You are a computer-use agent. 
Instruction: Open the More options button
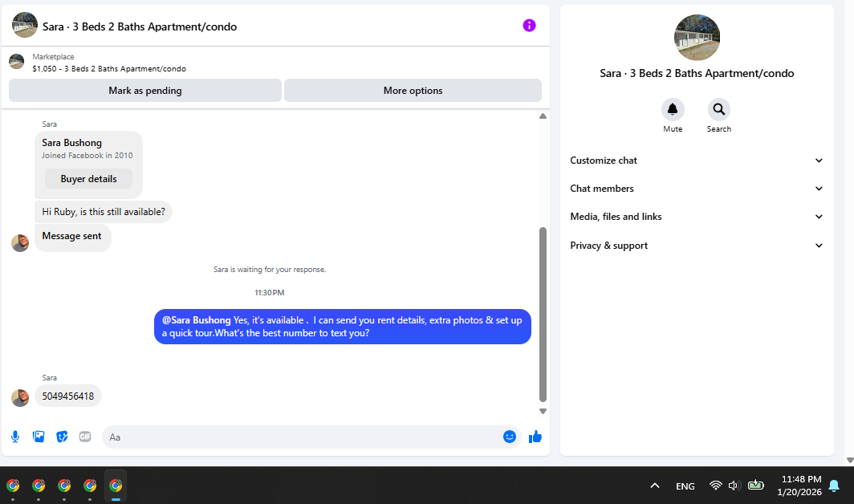click(x=413, y=91)
